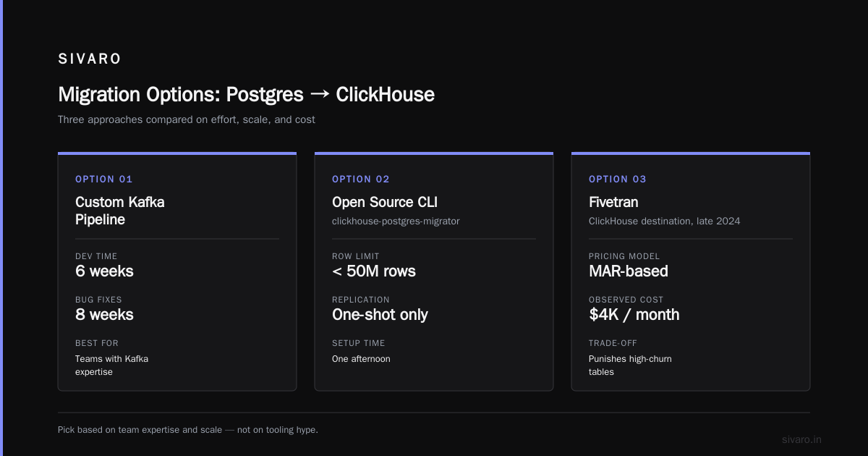Click subtitle 'Three approaches compared on effort, scale, and cost'
Viewport: 868px width, 456px height.
187,119
